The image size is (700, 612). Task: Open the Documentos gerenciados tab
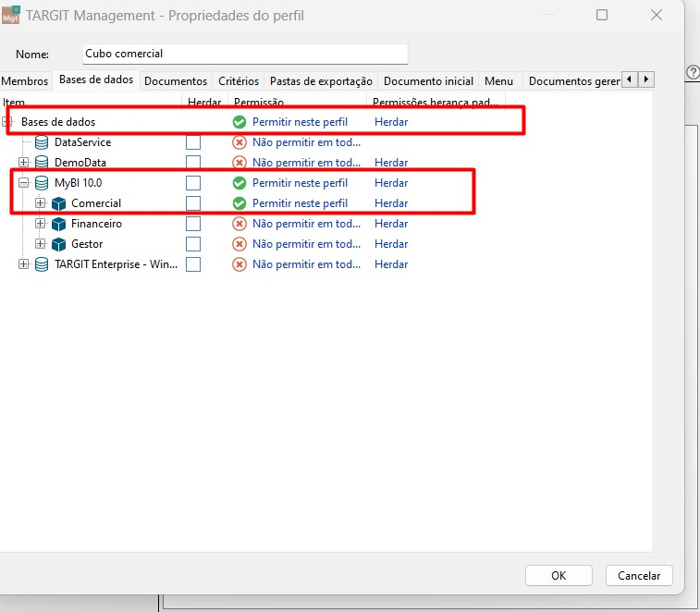pos(574,81)
